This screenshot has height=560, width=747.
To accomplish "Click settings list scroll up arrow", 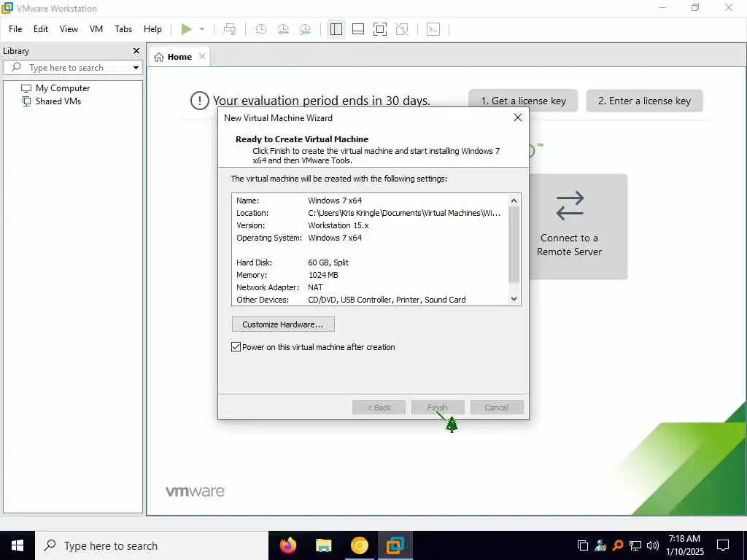I will pyautogui.click(x=514, y=201).
